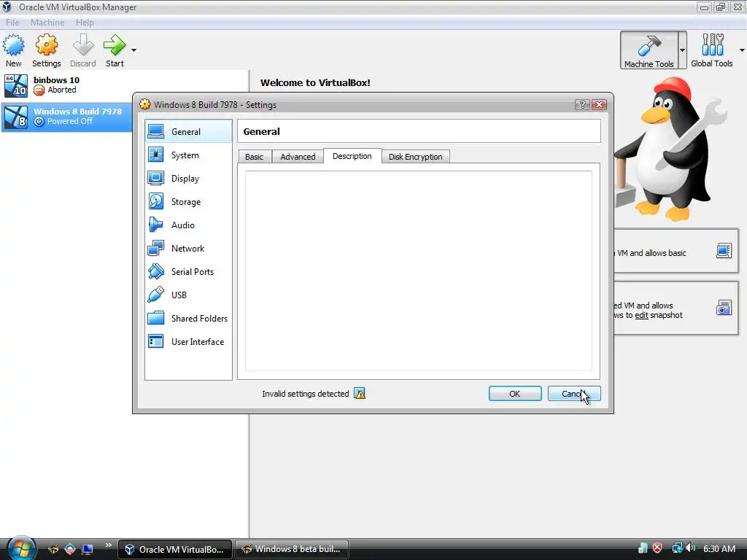The height and width of the screenshot is (560, 747).
Task: Click Cancel in the Settings dialog
Action: click(x=574, y=394)
